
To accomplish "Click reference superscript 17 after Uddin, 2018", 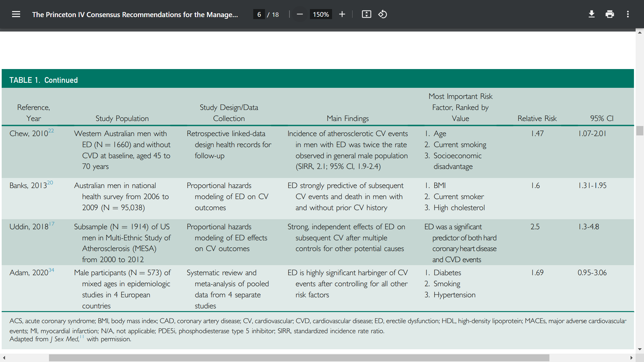I will click(52, 224).
